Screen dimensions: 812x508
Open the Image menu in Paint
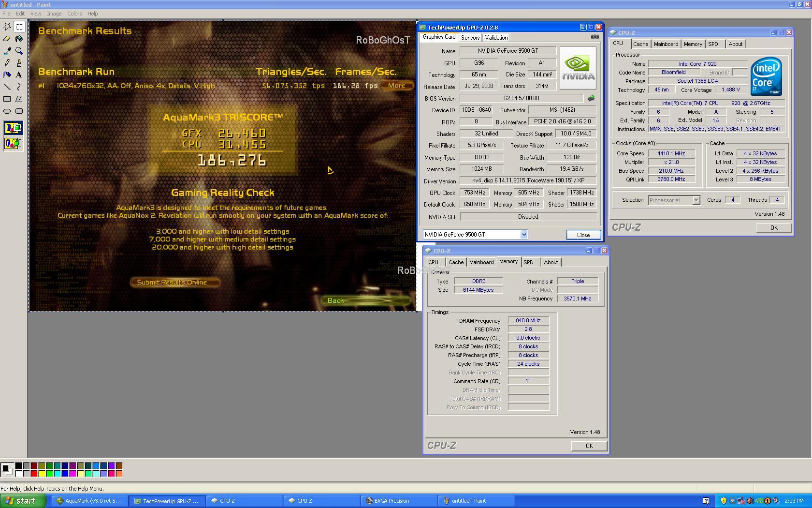54,14
